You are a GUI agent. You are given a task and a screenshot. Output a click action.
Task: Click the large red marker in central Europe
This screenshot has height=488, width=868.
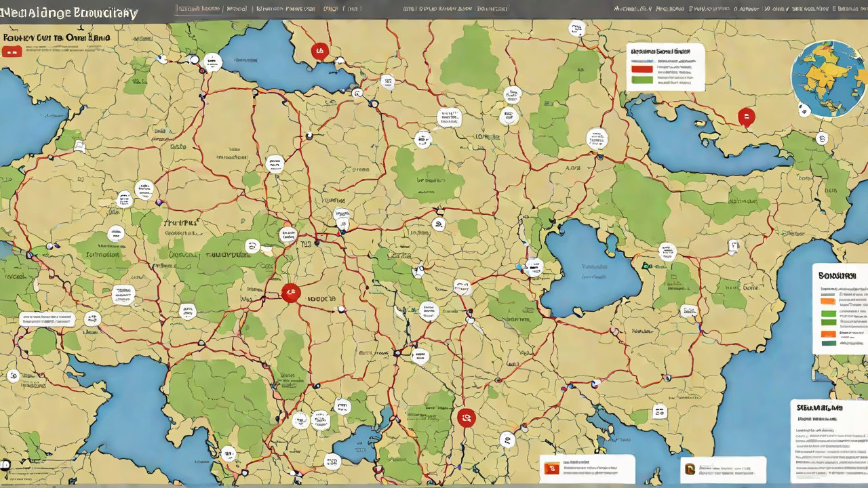[290, 292]
